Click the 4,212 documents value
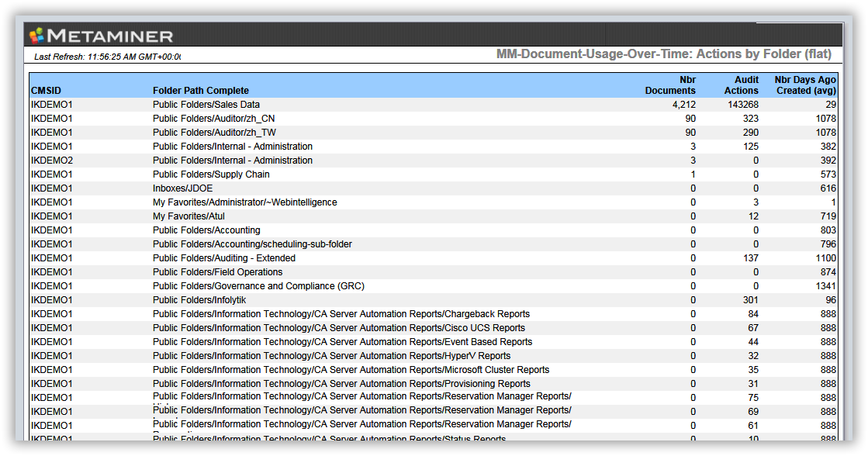The height and width of the screenshot is (456, 868). point(684,105)
